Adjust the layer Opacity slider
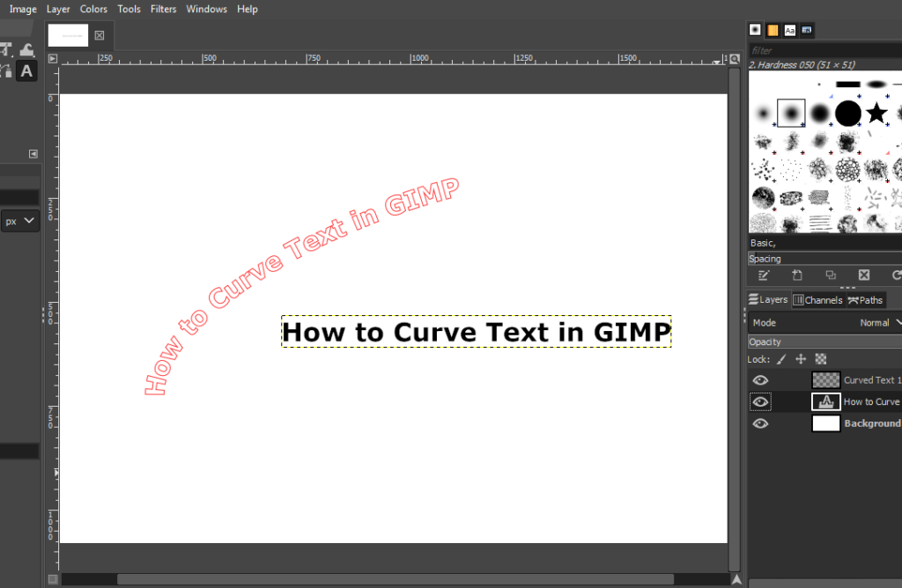Viewport: 902px width, 588px height. tap(824, 342)
